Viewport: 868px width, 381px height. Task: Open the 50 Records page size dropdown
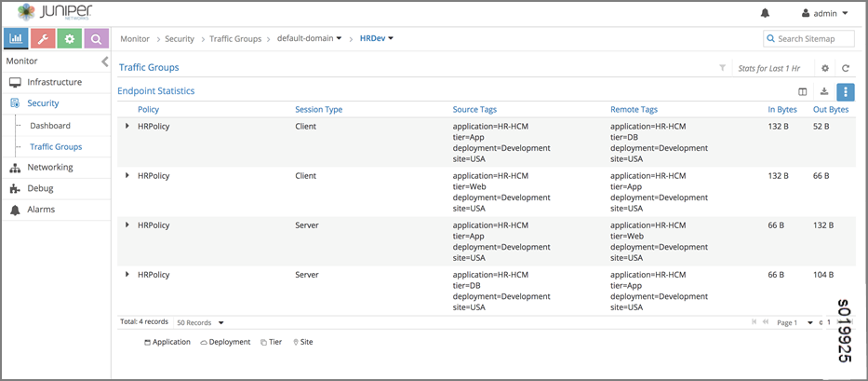[200, 322]
